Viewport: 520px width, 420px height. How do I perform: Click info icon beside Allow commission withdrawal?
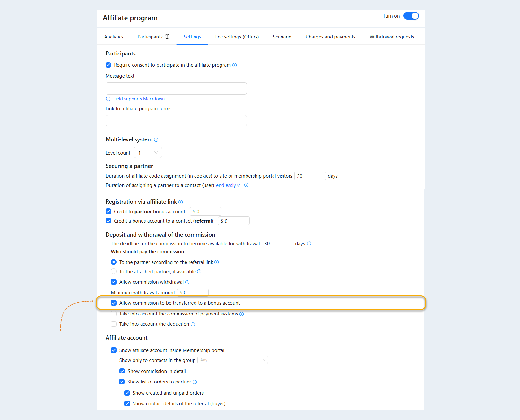click(187, 282)
